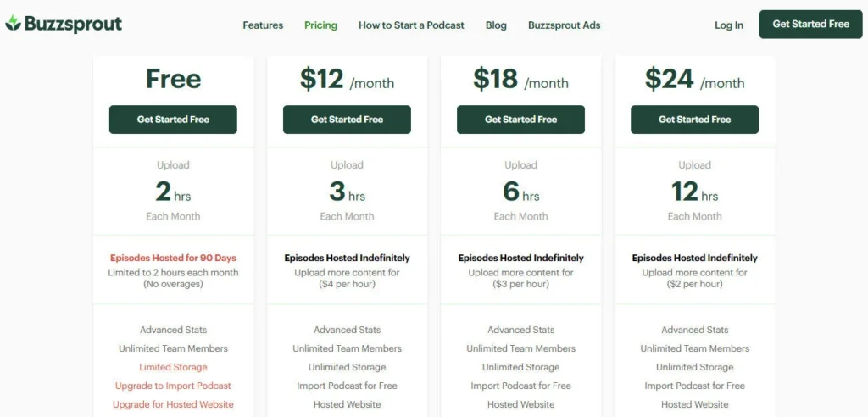Click Import Podcast for Free under $12 plan
The image size is (868, 417).
[x=347, y=386]
